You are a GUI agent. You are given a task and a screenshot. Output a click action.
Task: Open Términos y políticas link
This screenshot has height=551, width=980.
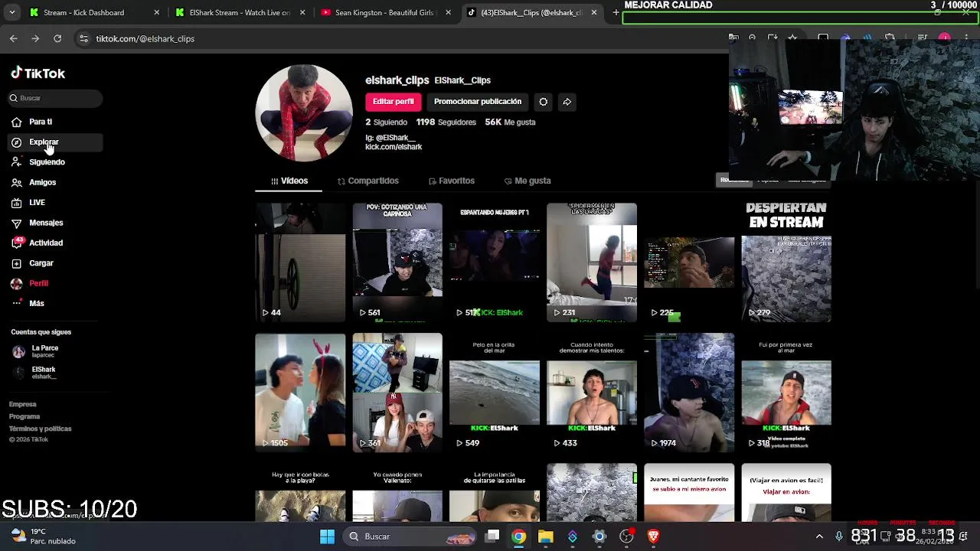click(40, 429)
